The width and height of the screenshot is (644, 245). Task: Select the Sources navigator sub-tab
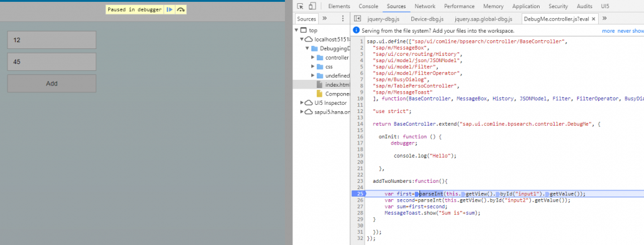tap(306, 18)
